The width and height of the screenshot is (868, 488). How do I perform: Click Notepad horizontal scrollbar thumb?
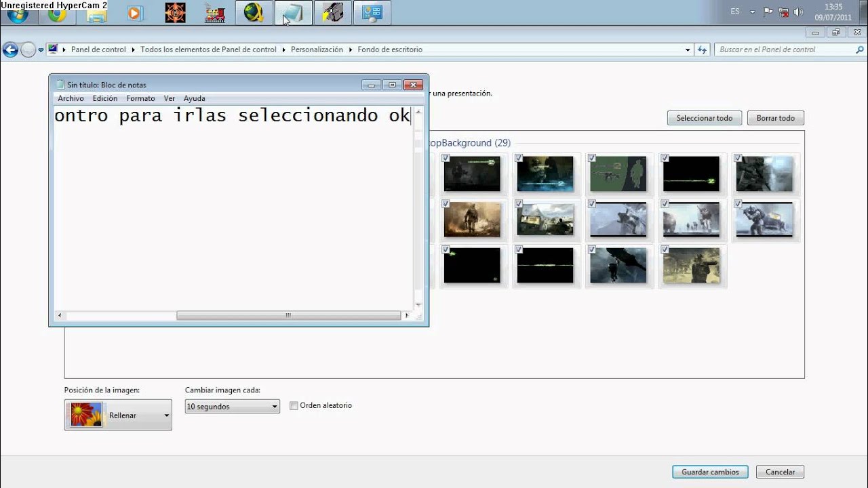click(x=288, y=315)
